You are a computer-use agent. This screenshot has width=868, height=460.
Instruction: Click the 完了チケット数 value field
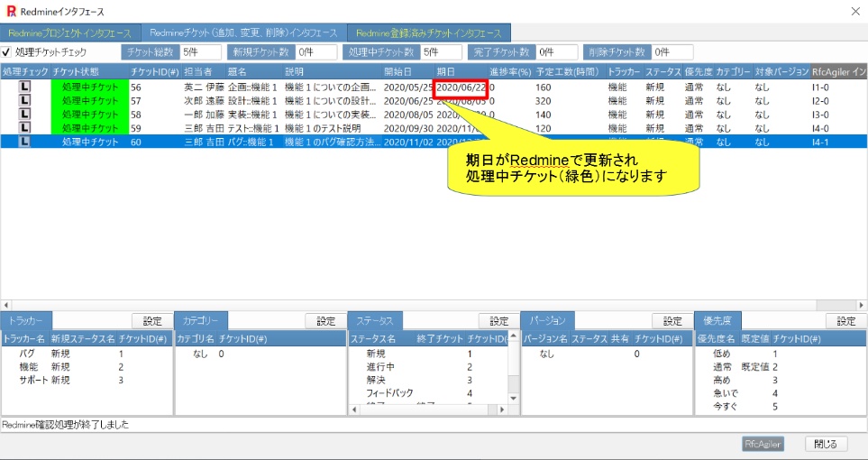pos(557,52)
